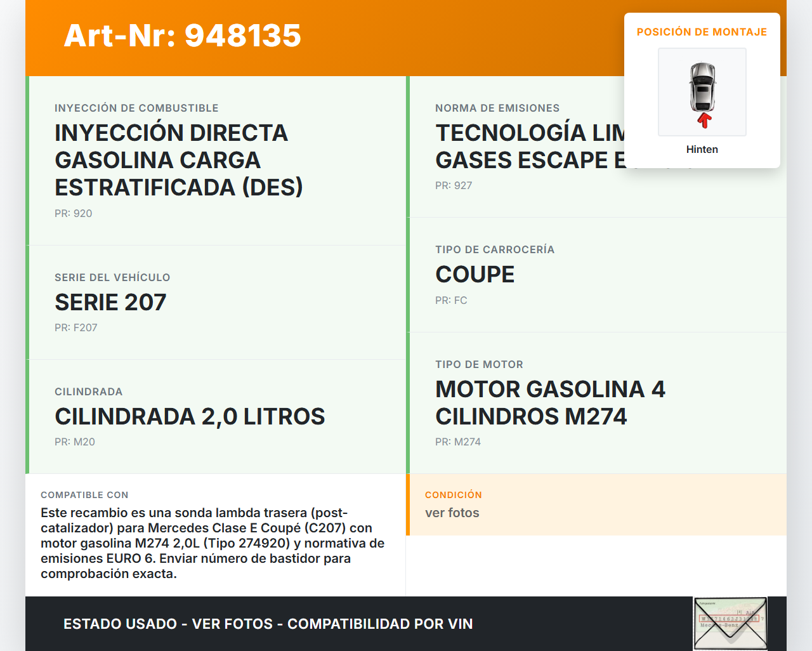Select the 'SERIE 207' value
The height and width of the screenshot is (651, 812).
[x=110, y=302]
